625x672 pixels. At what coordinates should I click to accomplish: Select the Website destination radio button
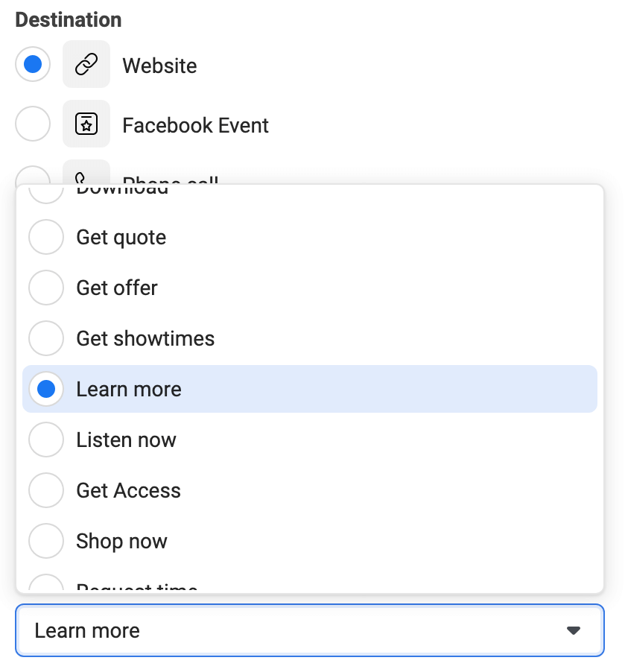point(33,64)
